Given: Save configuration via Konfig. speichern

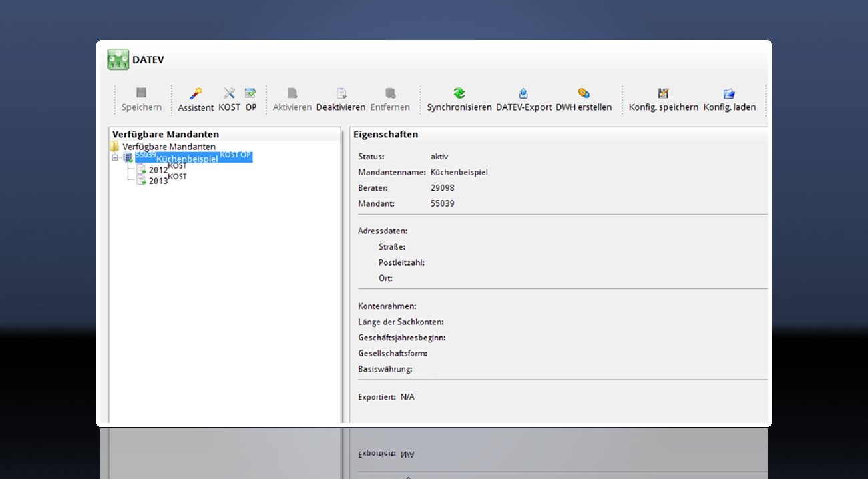Looking at the screenshot, I should pyautogui.click(x=663, y=94).
